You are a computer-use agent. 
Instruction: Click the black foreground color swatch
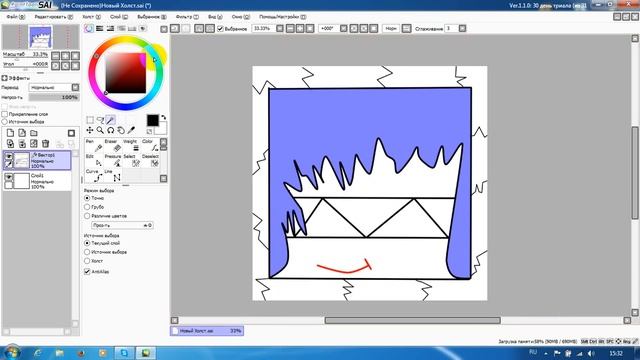pos(153,120)
